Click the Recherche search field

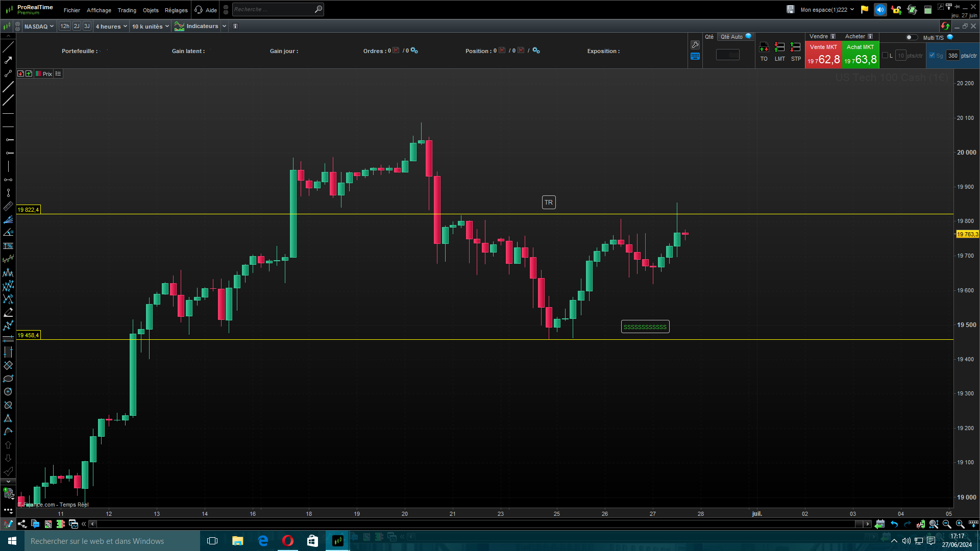[x=273, y=9]
